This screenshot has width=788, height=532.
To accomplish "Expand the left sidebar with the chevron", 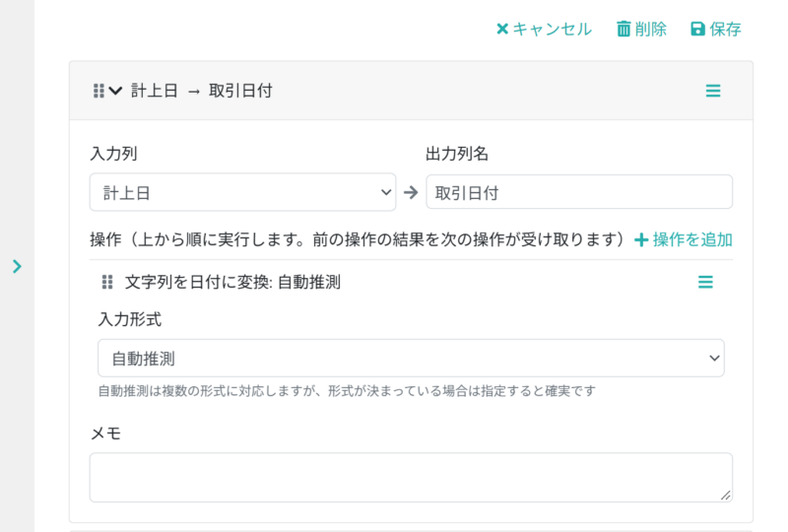I will 17,266.
